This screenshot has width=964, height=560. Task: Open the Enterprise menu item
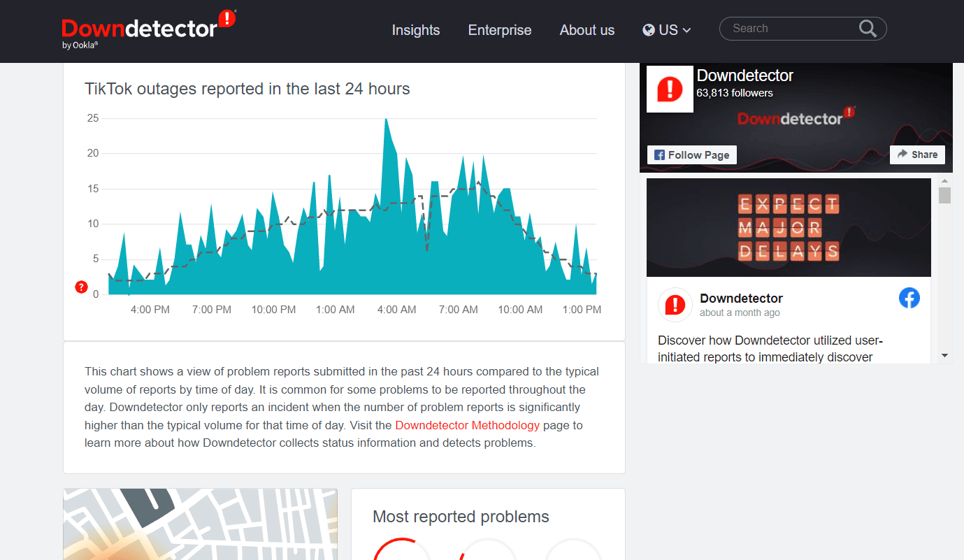click(499, 30)
